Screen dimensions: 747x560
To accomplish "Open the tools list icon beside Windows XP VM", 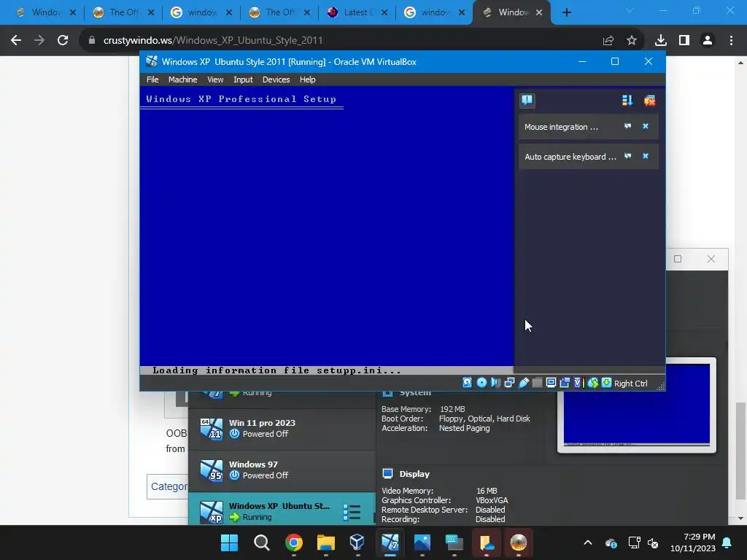I will pyautogui.click(x=352, y=513).
